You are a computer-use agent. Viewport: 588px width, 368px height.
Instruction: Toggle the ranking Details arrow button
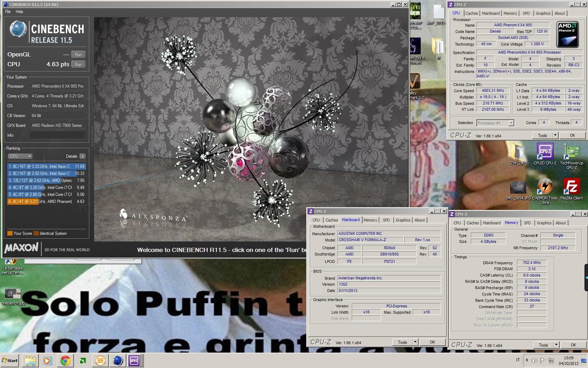coord(82,156)
